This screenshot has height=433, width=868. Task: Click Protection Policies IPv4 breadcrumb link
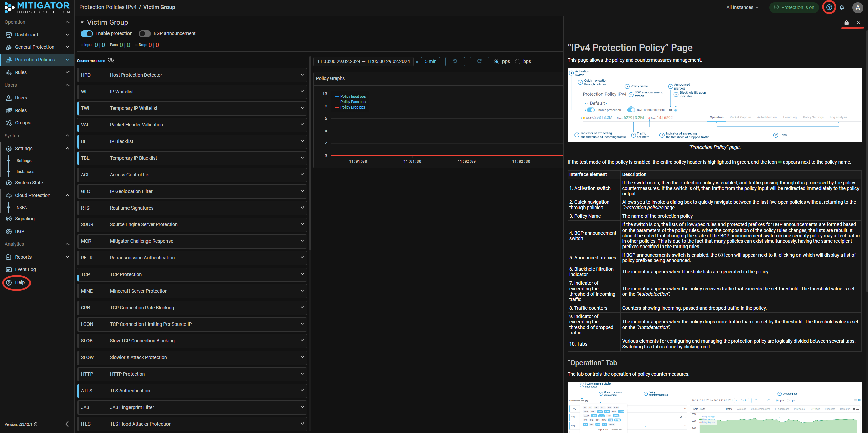108,7
